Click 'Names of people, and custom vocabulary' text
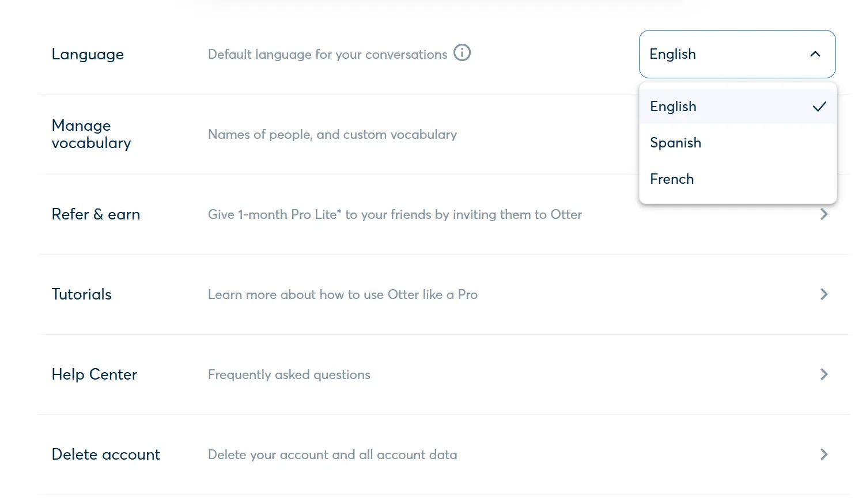This screenshot has height=504, width=866. pos(332,134)
